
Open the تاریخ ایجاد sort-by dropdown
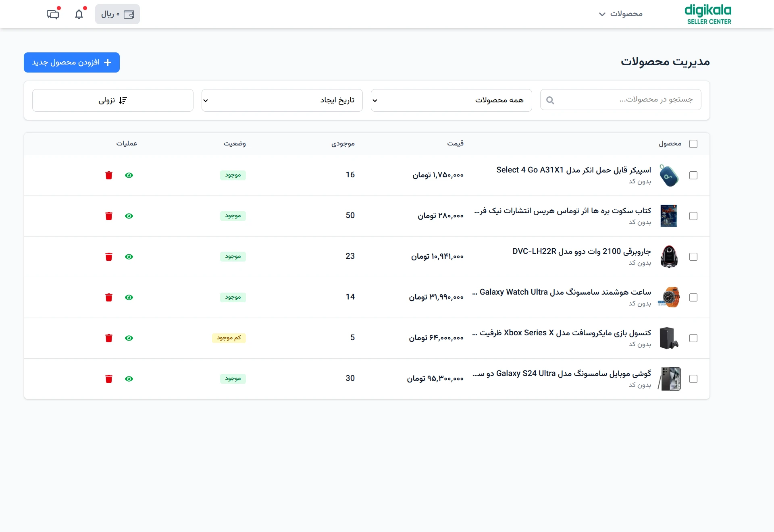tap(282, 100)
